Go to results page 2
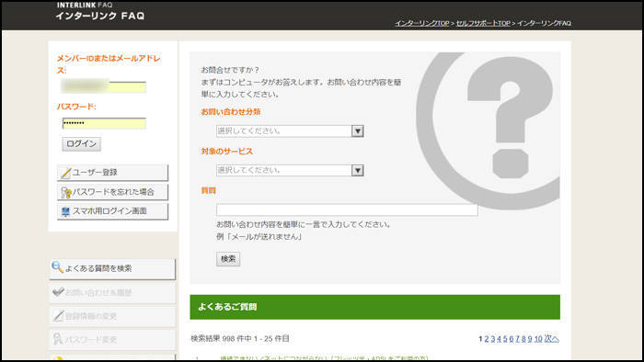This screenshot has height=362, width=644. point(487,339)
